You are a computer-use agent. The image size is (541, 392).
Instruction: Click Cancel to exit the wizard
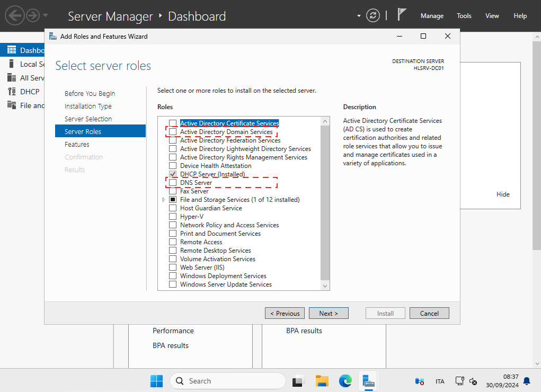[429, 313]
